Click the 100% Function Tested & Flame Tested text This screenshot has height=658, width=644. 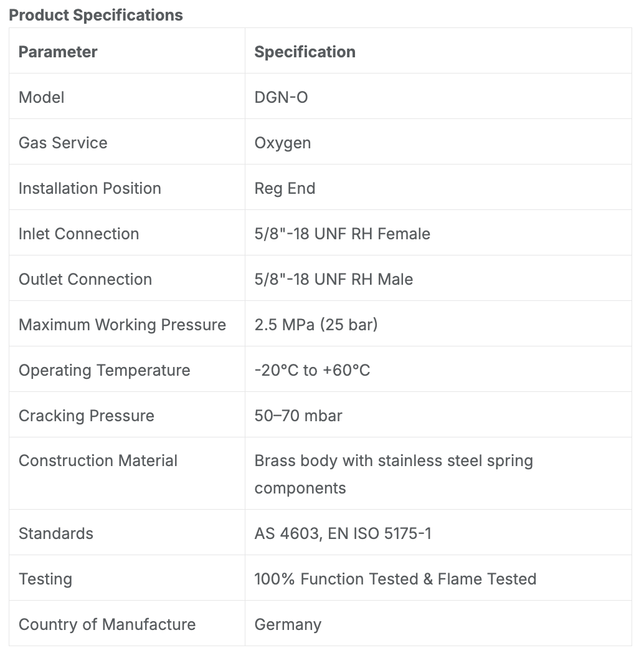pos(395,579)
